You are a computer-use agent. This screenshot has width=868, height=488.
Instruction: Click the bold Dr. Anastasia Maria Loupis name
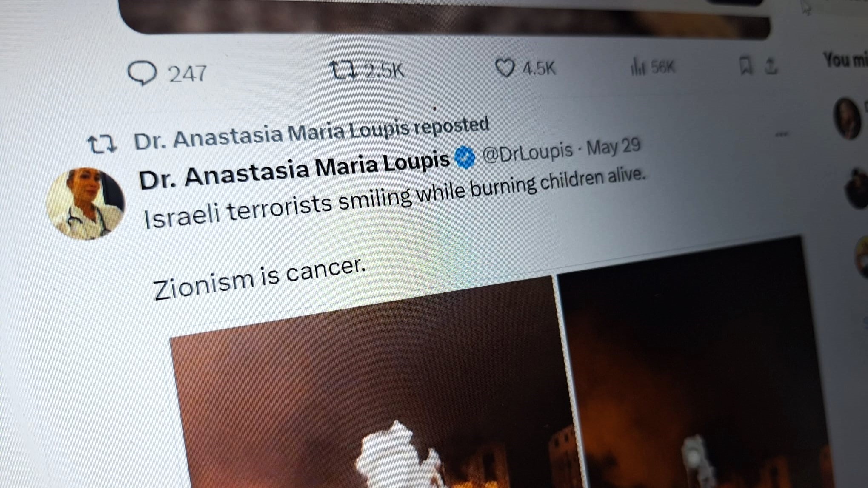pos(294,169)
